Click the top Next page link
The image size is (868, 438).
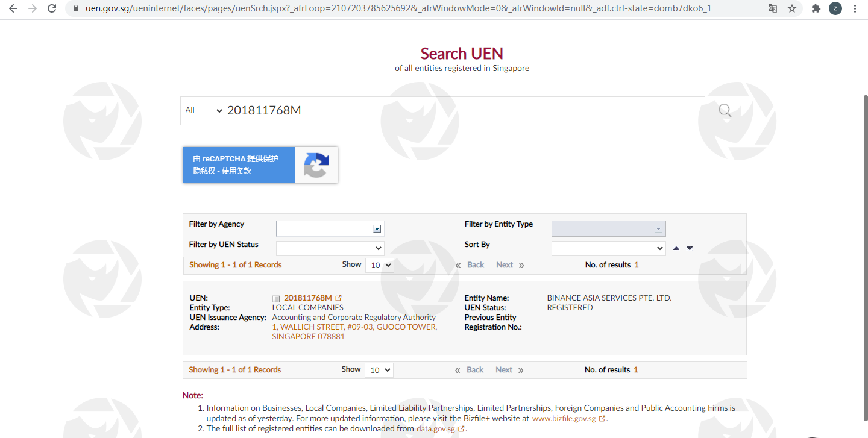(x=505, y=265)
